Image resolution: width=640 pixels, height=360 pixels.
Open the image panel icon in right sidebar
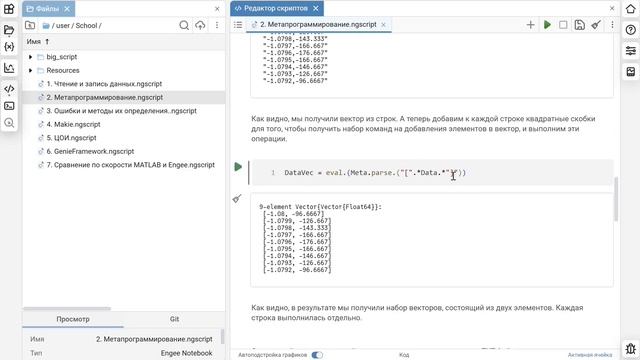(x=631, y=72)
